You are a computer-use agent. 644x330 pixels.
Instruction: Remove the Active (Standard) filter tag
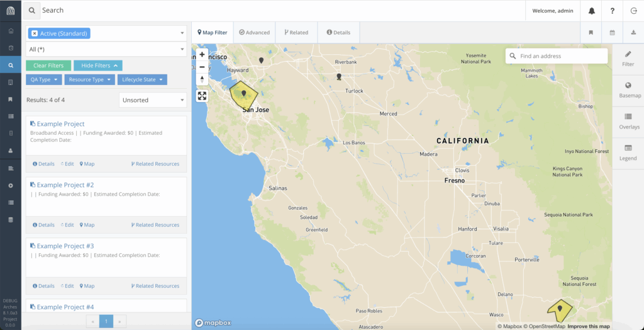tap(35, 33)
